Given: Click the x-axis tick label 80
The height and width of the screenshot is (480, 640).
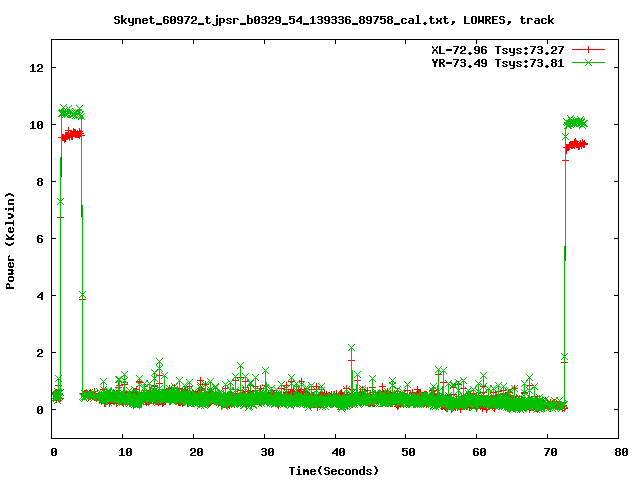Looking at the screenshot, I should tap(620, 452).
